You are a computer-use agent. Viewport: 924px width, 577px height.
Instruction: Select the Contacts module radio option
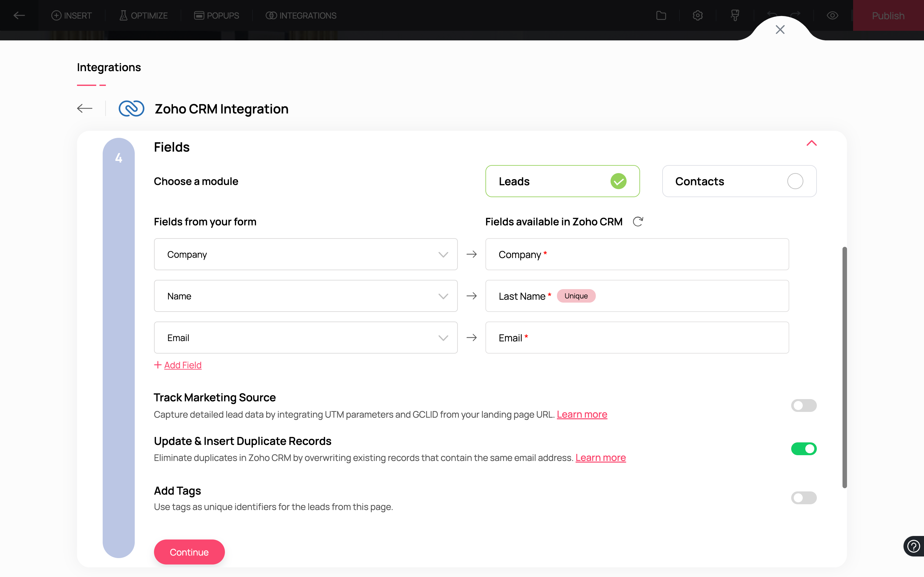pyautogui.click(x=795, y=181)
